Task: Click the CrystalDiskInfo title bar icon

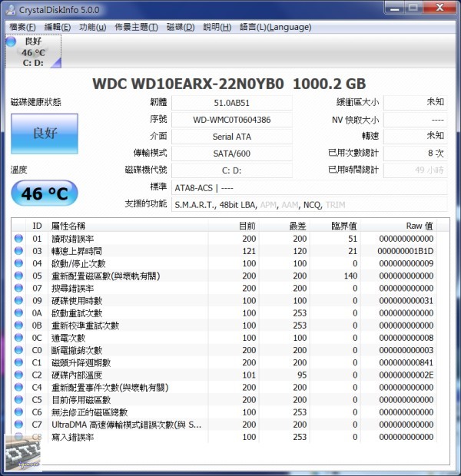Action: point(11,10)
